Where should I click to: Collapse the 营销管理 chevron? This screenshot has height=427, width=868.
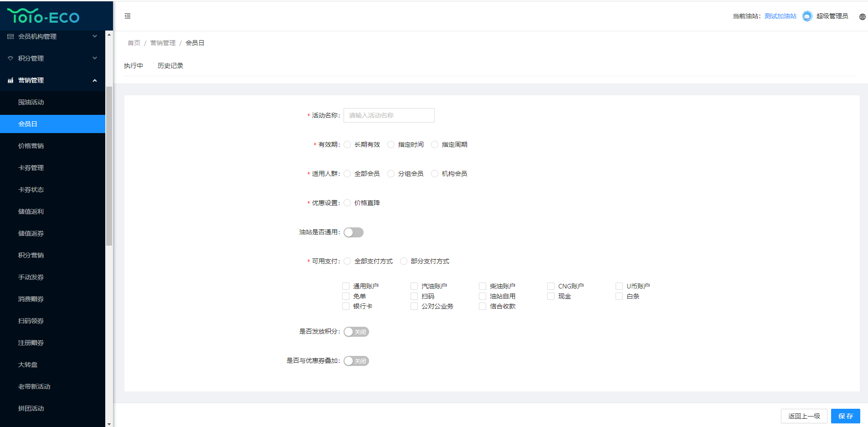click(95, 80)
